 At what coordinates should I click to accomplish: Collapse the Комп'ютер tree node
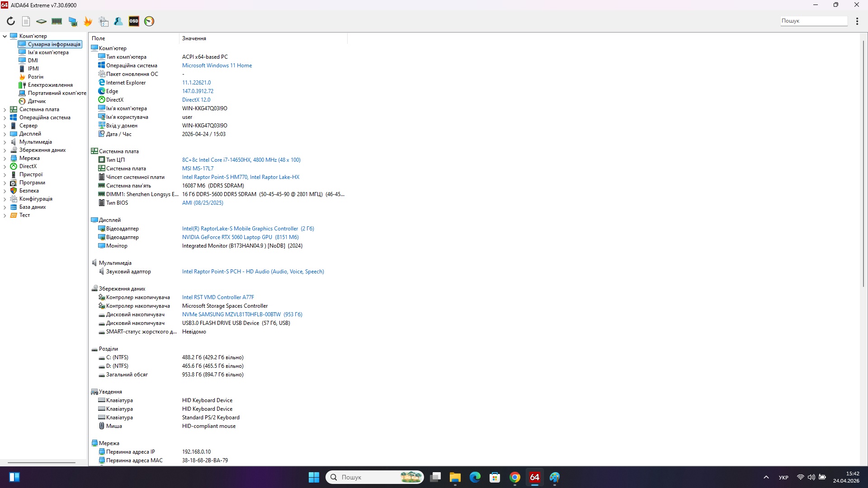pos(5,36)
